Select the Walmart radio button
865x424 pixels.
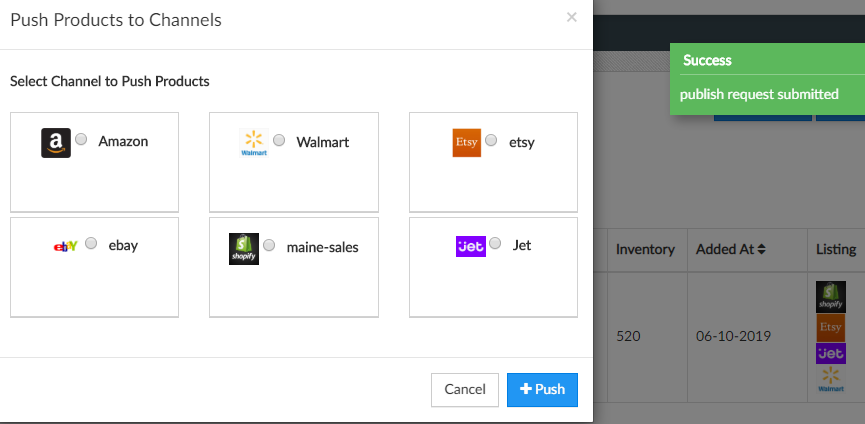(279, 140)
